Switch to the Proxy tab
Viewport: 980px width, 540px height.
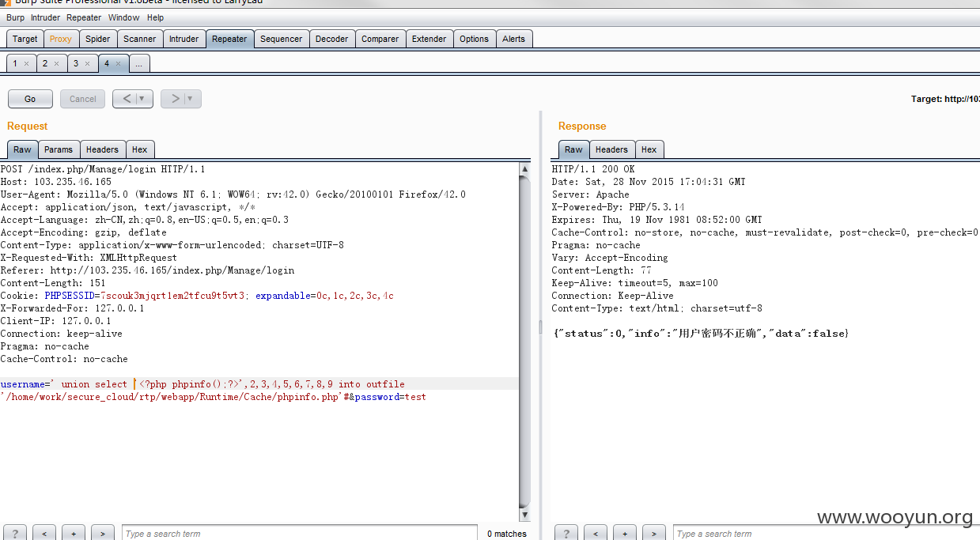tap(61, 39)
